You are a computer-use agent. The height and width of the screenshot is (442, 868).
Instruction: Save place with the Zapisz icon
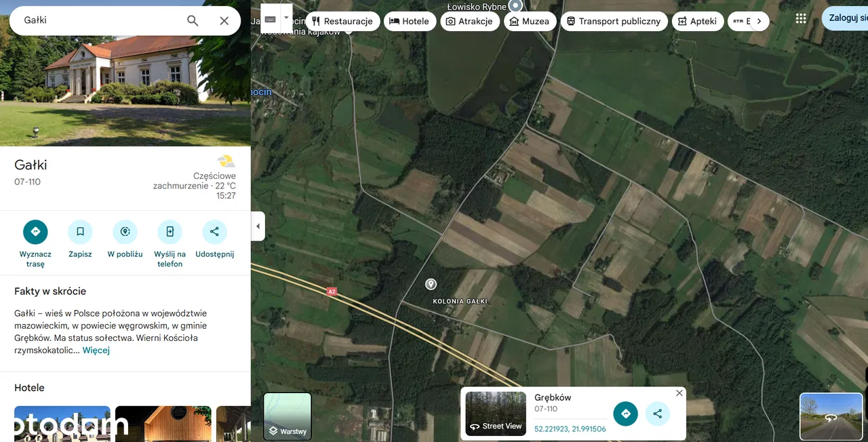[x=80, y=232]
